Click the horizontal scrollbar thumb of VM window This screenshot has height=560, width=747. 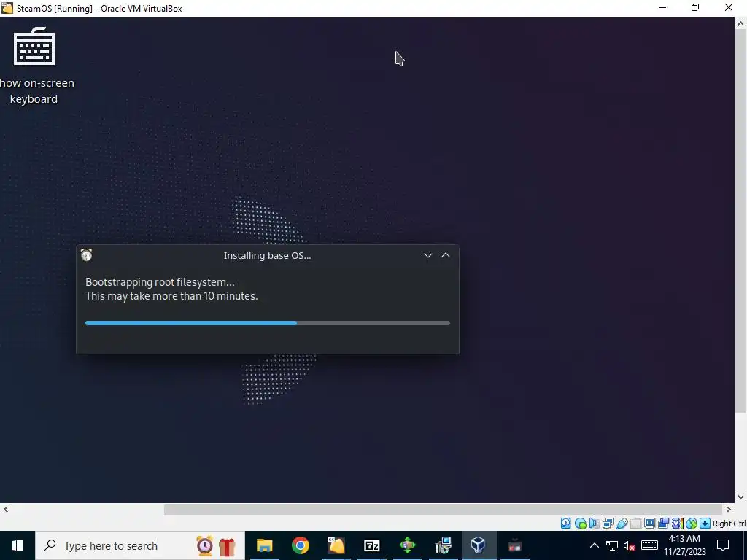(443, 509)
